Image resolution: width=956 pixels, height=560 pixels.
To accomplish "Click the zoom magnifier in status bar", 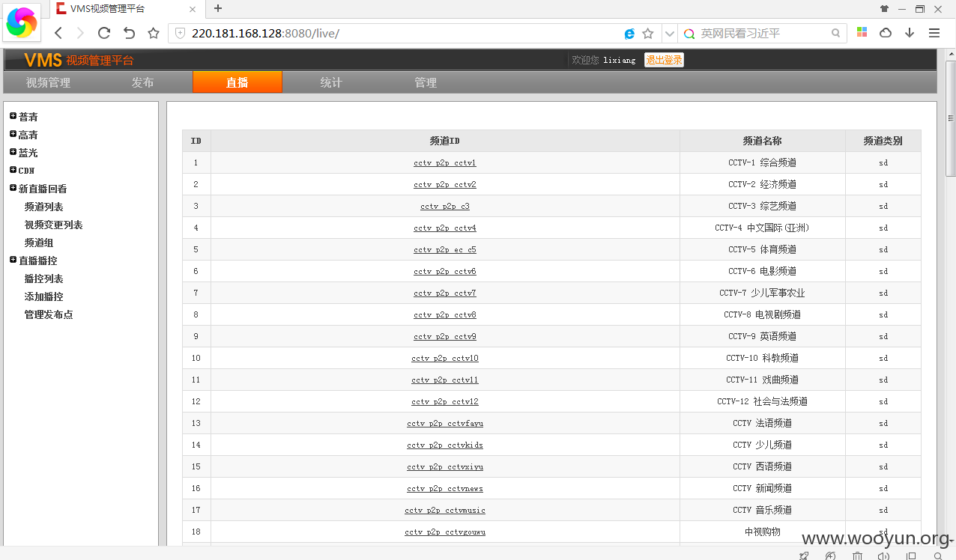I will pyautogui.click(x=938, y=556).
